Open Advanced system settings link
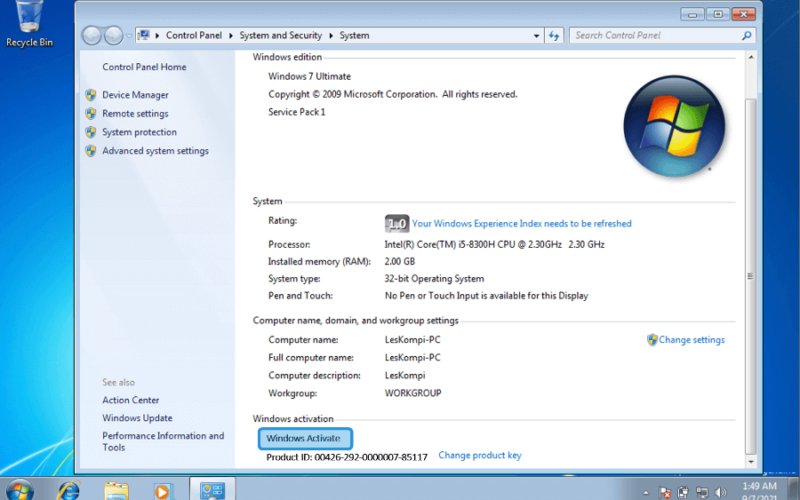Viewport: 800px width, 500px height. [155, 151]
